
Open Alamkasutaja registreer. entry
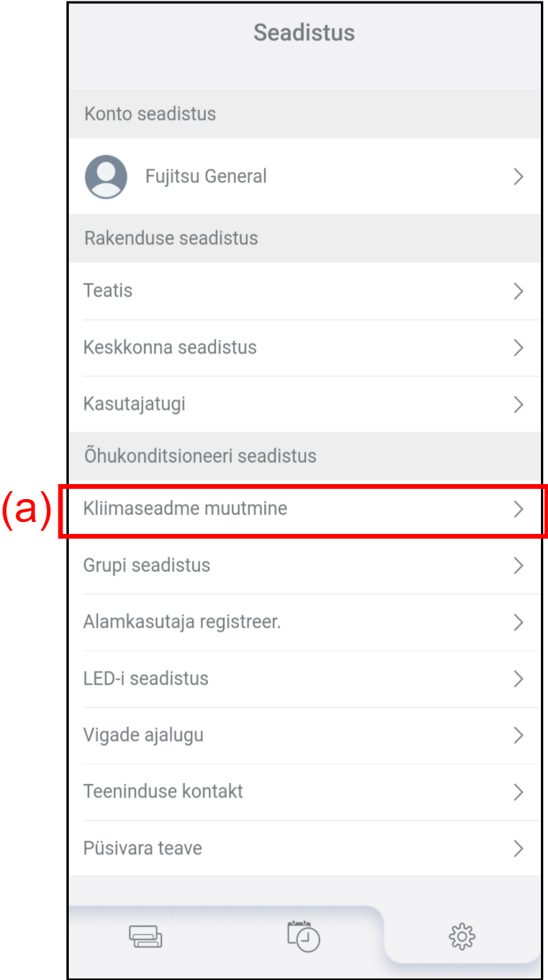coord(182,622)
